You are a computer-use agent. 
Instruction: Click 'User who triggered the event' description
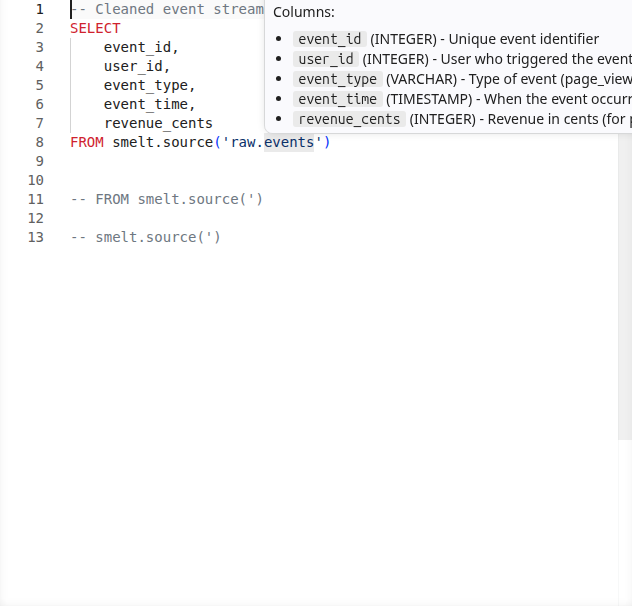coord(536,59)
